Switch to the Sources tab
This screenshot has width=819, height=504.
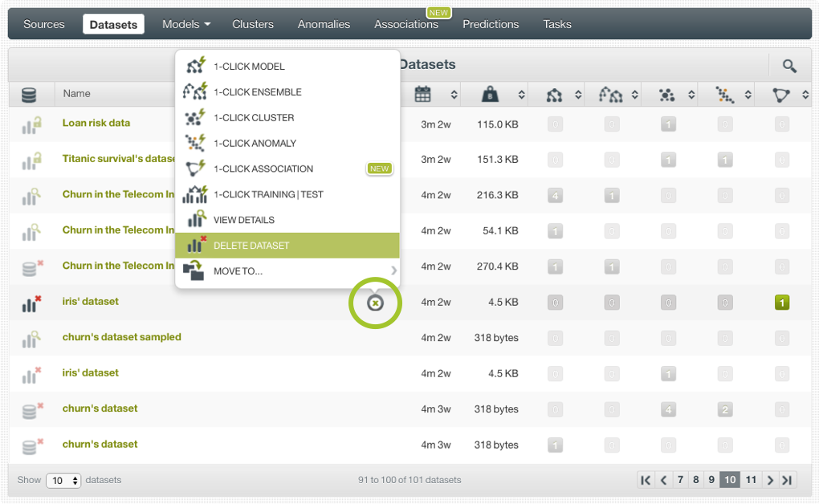[x=44, y=24]
